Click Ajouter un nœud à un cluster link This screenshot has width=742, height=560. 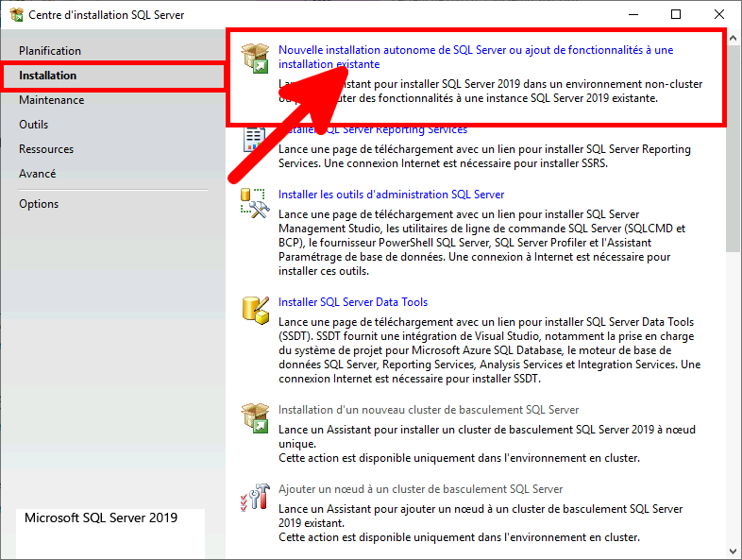[421, 489]
